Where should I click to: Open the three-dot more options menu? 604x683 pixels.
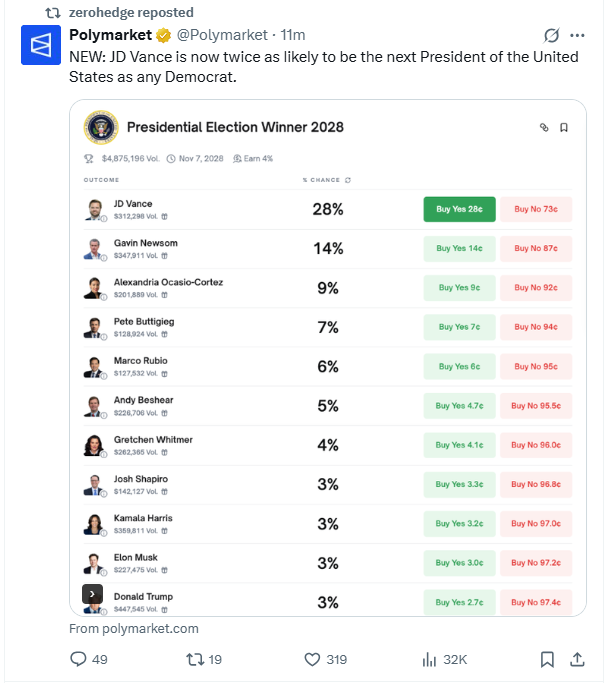pyautogui.click(x=577, y=35)
